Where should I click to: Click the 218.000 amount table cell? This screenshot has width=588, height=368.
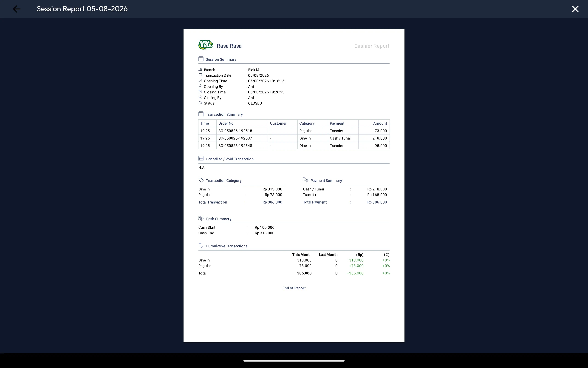click(374, 138)
